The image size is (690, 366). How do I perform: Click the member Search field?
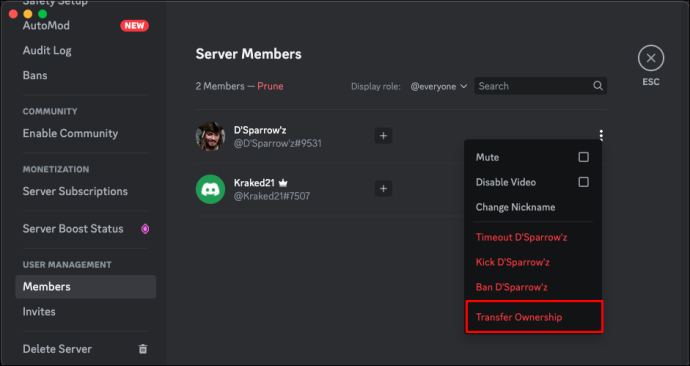click(540, 86)
